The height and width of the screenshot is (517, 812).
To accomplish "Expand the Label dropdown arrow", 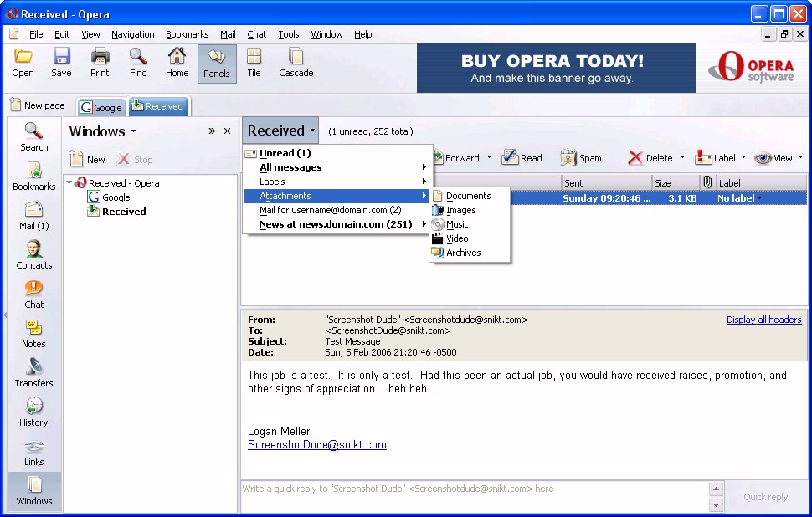I will click(x=743, y=158).
